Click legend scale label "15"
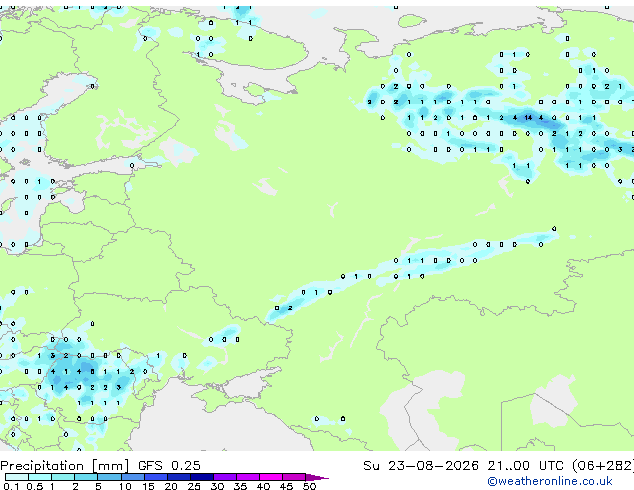 pos(148,486)
